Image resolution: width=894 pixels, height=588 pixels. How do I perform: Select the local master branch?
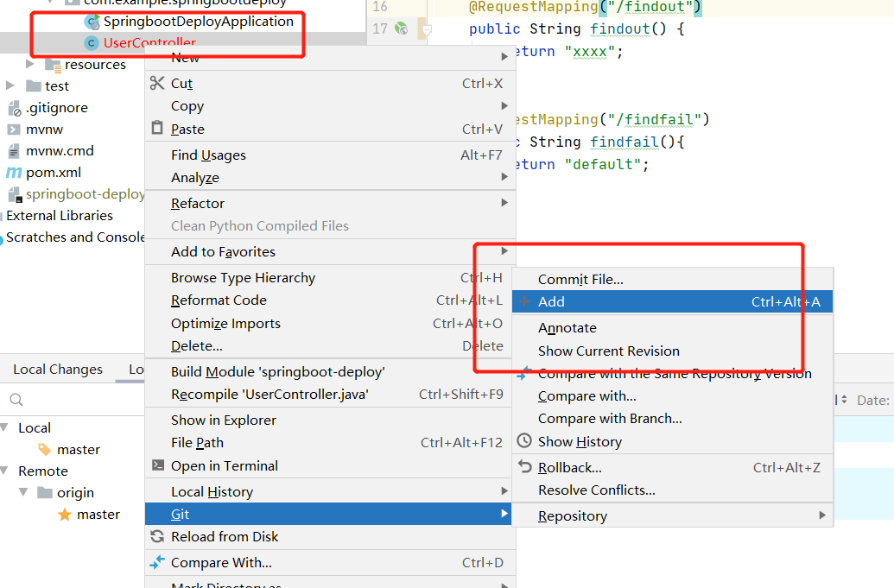[78, 450]
